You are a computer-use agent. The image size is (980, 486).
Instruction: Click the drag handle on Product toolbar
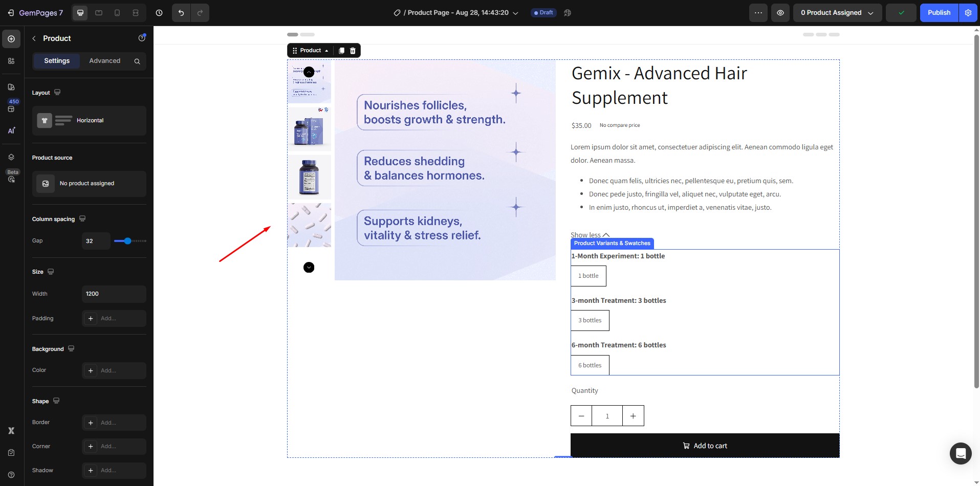click(x=294, y=51)
